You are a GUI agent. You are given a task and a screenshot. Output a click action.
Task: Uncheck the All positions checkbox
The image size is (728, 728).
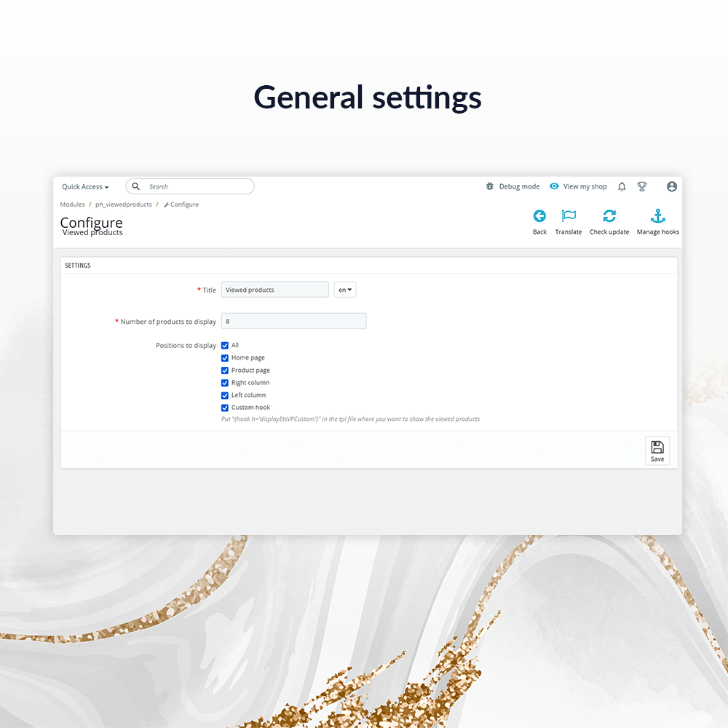225,346
